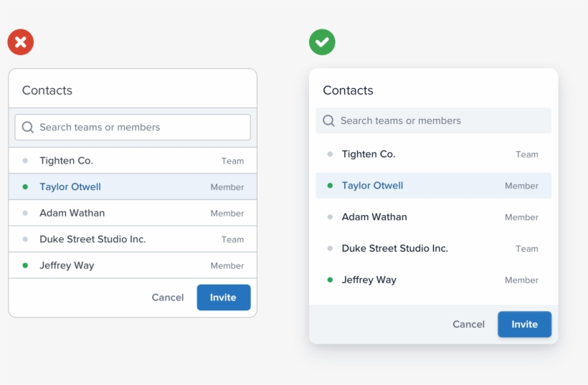Click magnifier icon in bordered search box

(x=28, y=128)
